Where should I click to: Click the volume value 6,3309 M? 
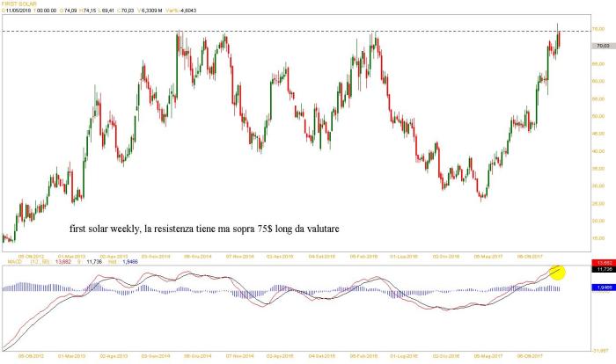pyautogui.click(x=151, y=11)
